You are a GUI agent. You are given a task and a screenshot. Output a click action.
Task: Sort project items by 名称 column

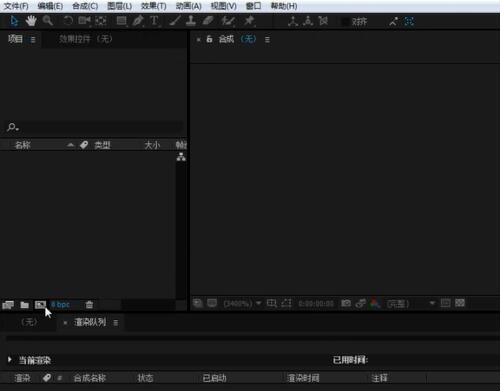click(23, 145)
